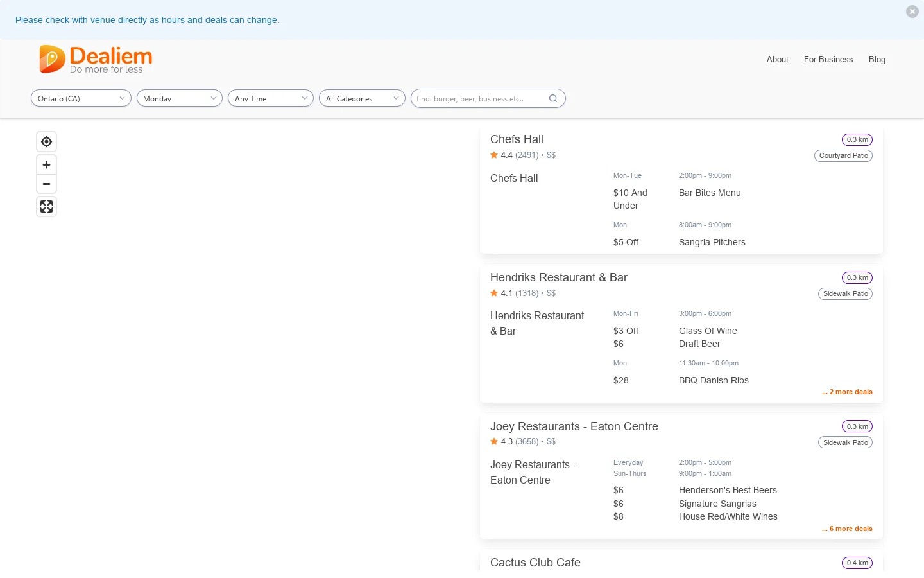Open Joey Restaurants - Eaton Centre title
Image resolution: width=924 pixels, height=578 pixels.
tap(574, 426)
